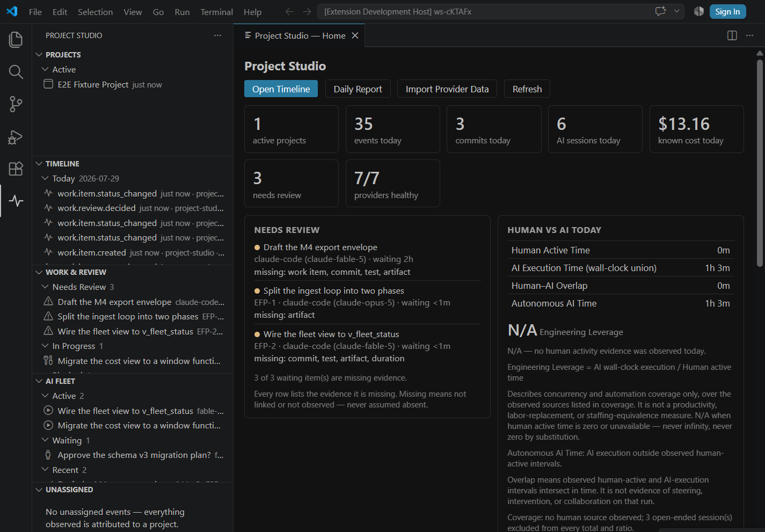This screenshot has height=532, width=765.
Task: Click the '35 events today' card
Action: point(392,129)
